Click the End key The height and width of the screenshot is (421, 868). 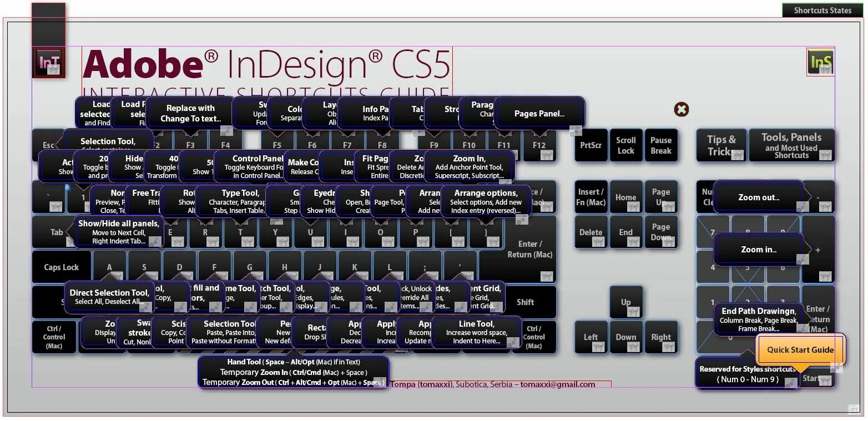click(626, 232)
